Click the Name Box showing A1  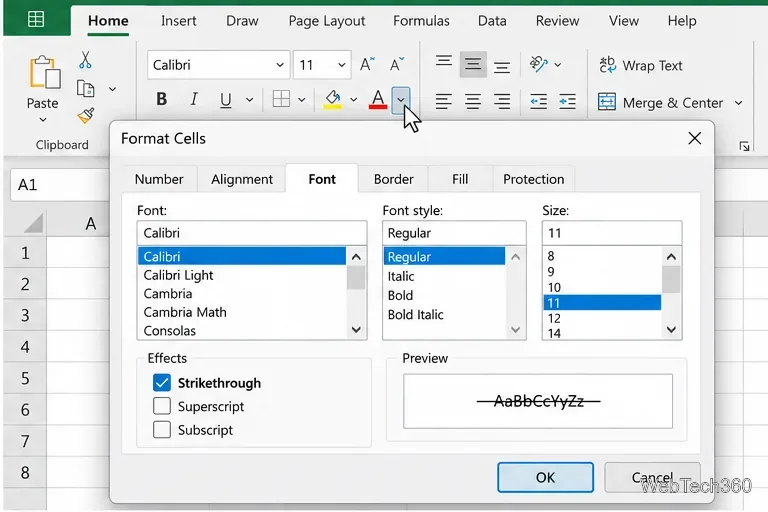pyautogui.click(x=59, y=185)
